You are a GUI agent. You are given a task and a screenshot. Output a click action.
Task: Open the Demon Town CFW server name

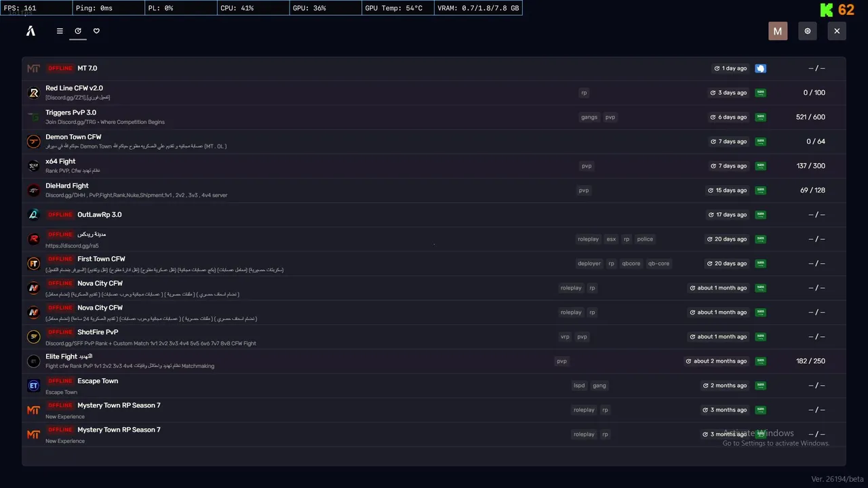(x=73, y=137)
